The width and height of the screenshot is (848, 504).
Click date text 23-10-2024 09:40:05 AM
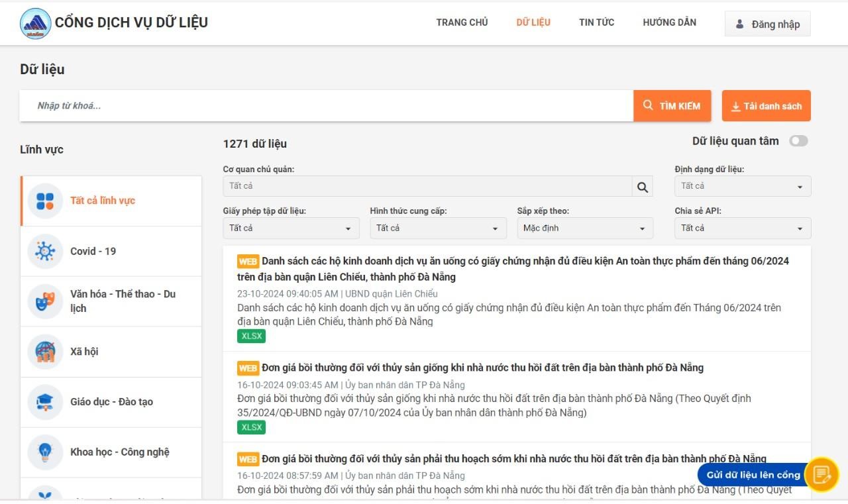(288, 293)
